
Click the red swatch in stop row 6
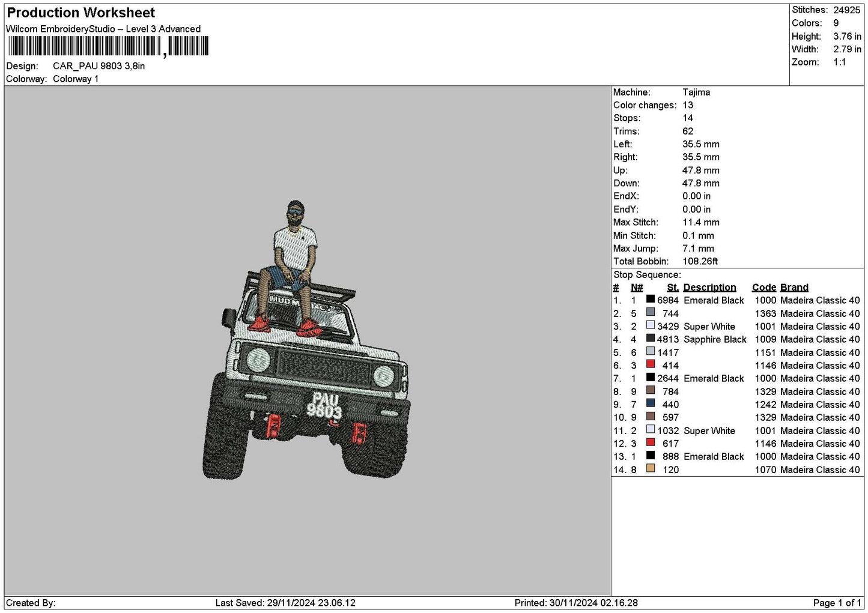[651, 365]
